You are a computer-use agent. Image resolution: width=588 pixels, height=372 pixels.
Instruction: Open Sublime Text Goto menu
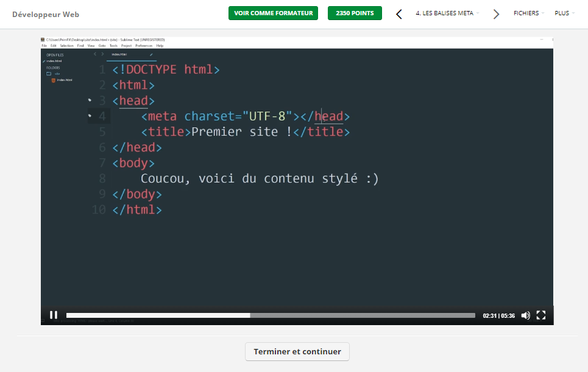click(102, 46)
